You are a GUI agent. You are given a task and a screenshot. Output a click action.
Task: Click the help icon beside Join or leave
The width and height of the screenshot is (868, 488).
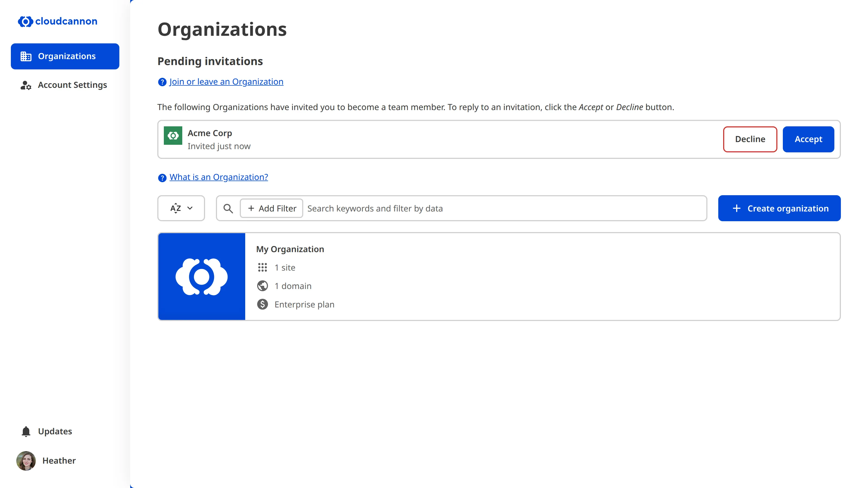[x=162, y=82]
